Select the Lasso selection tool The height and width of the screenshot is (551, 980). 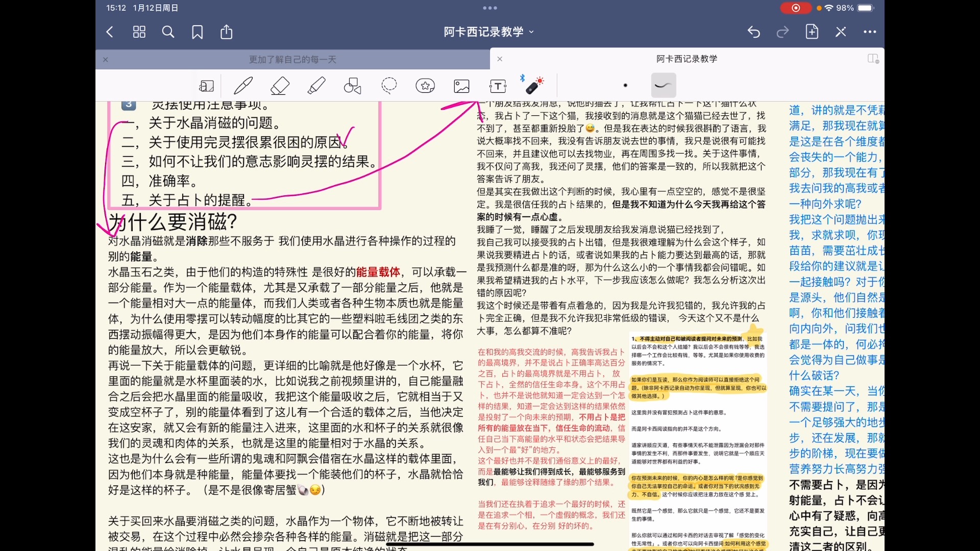pyautogui.click(x=389, y=85)
